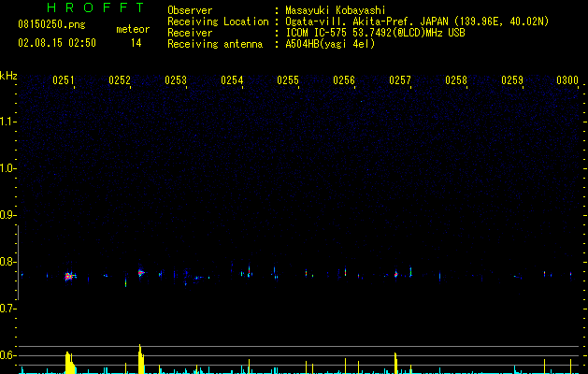Click the meteor count label

(133, 29)
